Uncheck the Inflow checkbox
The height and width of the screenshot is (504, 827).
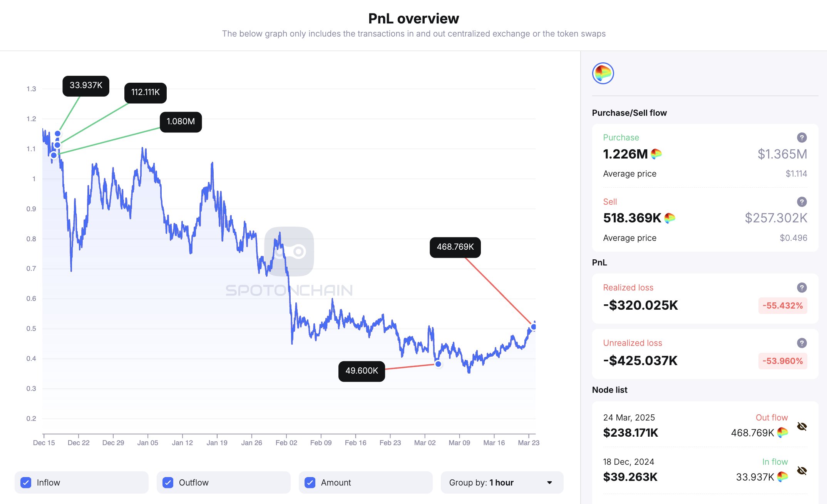(x=26, y=482)
